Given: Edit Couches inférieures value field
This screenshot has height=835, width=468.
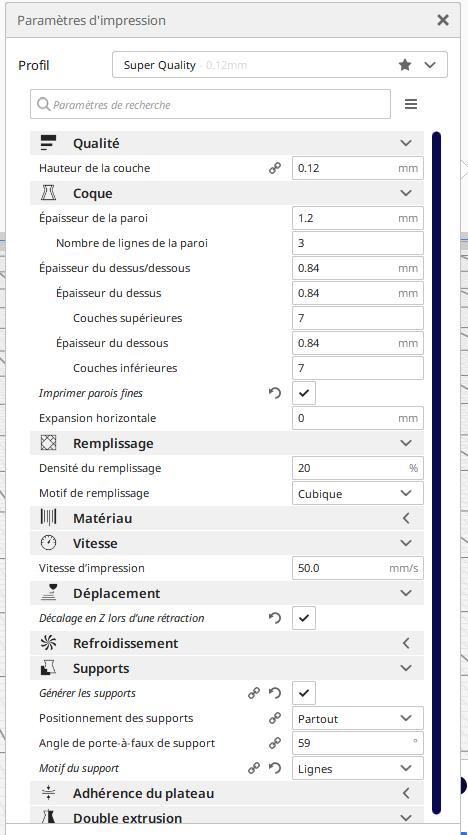Looking at the screenshot, I should click(x=358, y=368).
